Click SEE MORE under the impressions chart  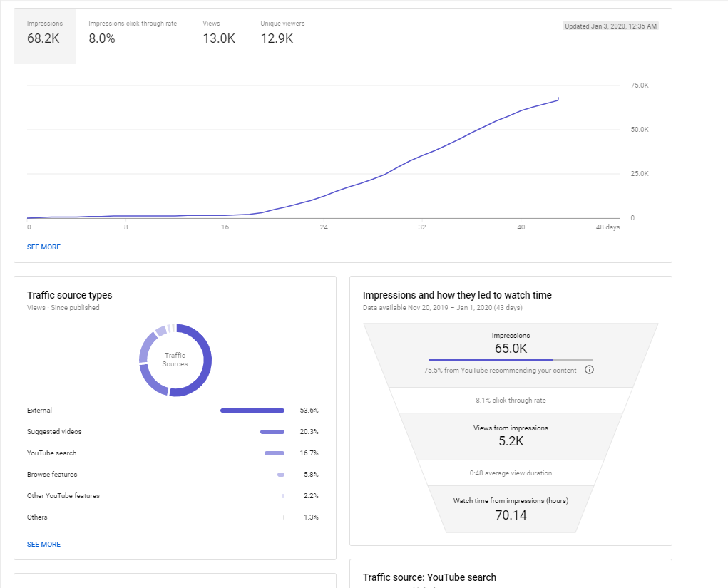(43, 247)
